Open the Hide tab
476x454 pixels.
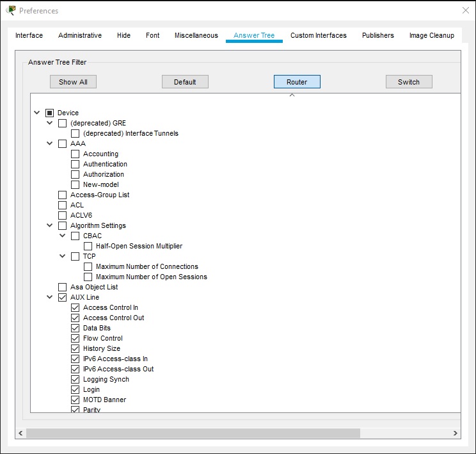123,35
